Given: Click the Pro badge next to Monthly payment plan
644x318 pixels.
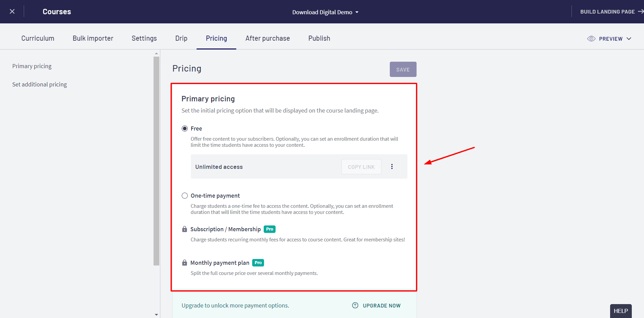Looking at the screenshot, I should pyautogui.click(x=258, y=263).
